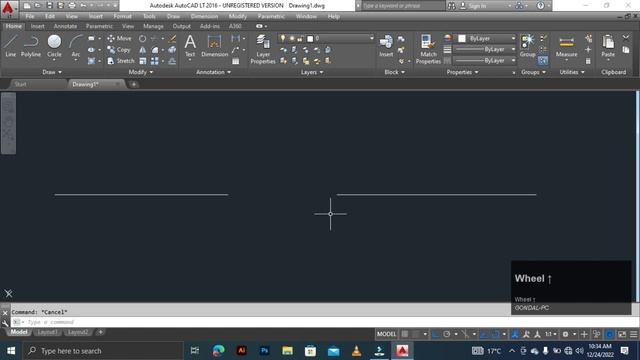Click the Rotate icon in Modify panel
The height and width of the screenshot is (360, 640).
[x=142, y=39]
